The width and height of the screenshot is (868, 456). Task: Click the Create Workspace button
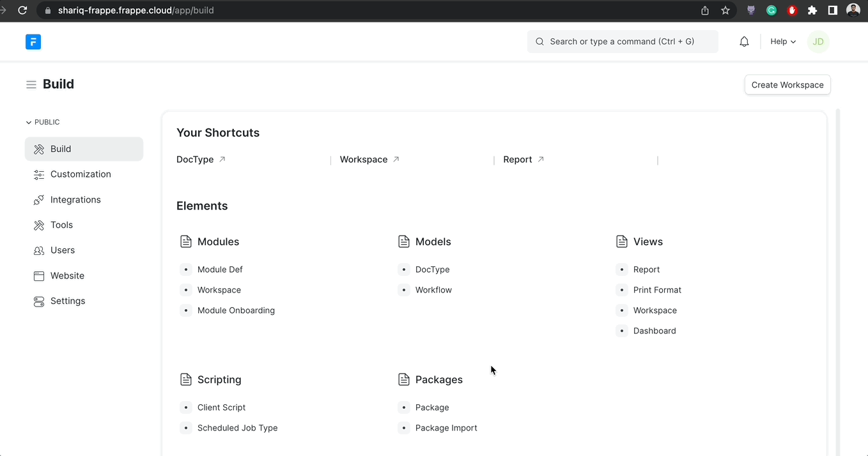787,85
